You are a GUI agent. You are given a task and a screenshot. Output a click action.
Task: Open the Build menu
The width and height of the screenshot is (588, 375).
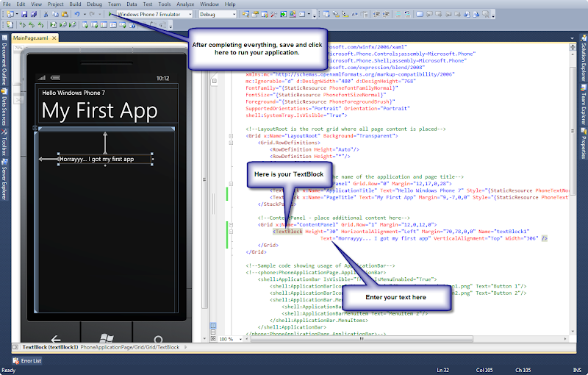tap(74, 4)
